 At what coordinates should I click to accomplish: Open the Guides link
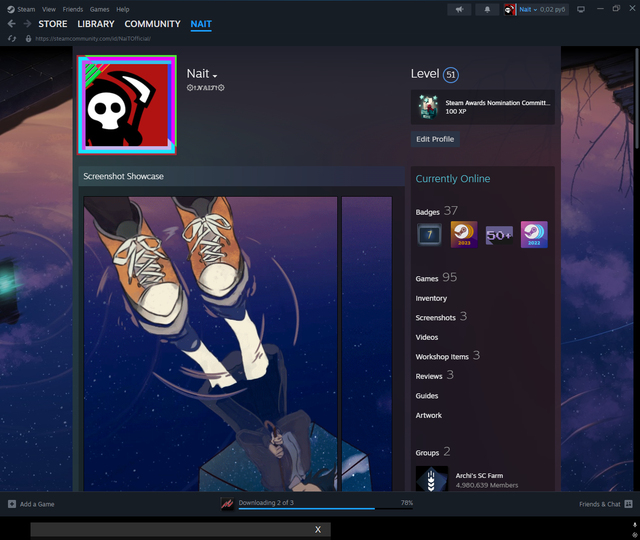427,396
